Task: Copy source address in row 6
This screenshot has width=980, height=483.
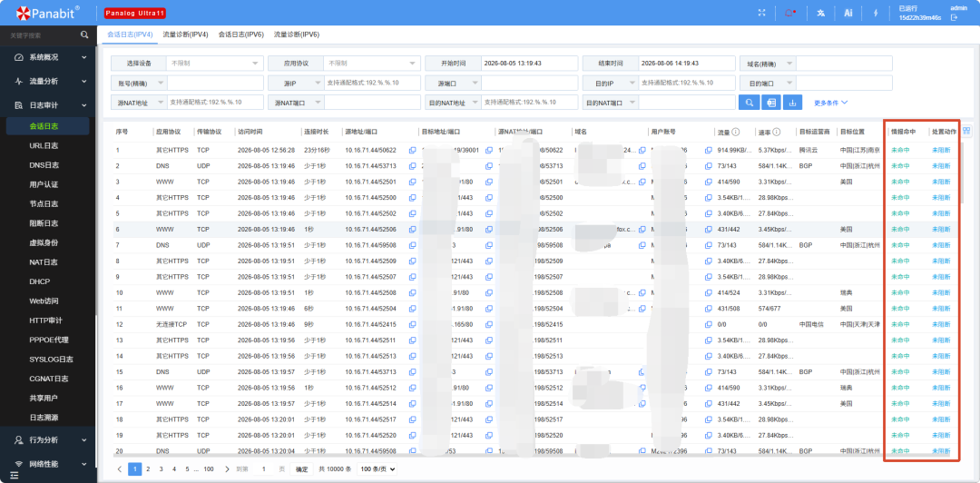Action: click(413, 230)
